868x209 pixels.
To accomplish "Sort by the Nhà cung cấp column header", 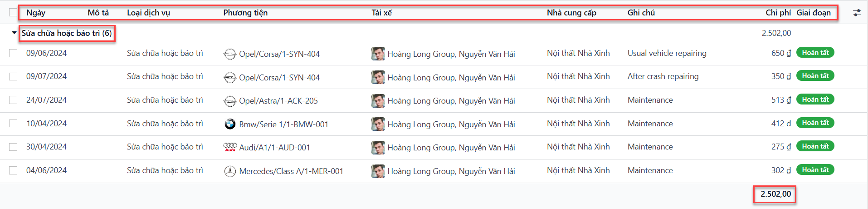I will (x=571, y=13).
